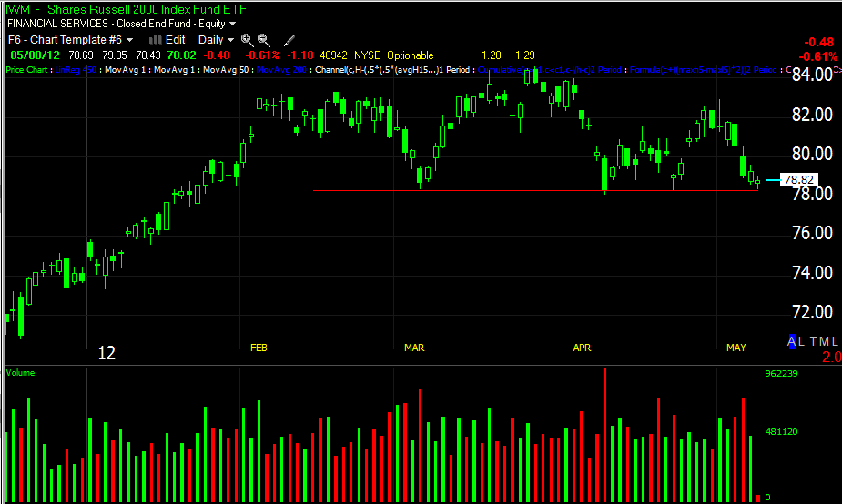Image resolution: width=842 pixels, height=504 pixels.
Task: Change the Daily time frame dropdown
Action: point(216,40)
